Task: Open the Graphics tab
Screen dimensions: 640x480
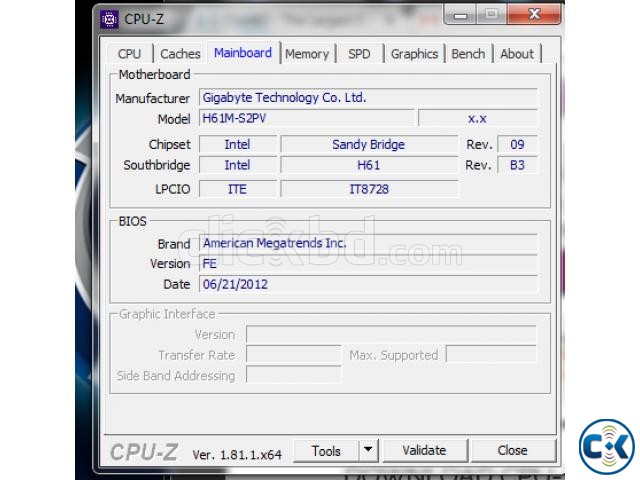Action: click(414, 54)
